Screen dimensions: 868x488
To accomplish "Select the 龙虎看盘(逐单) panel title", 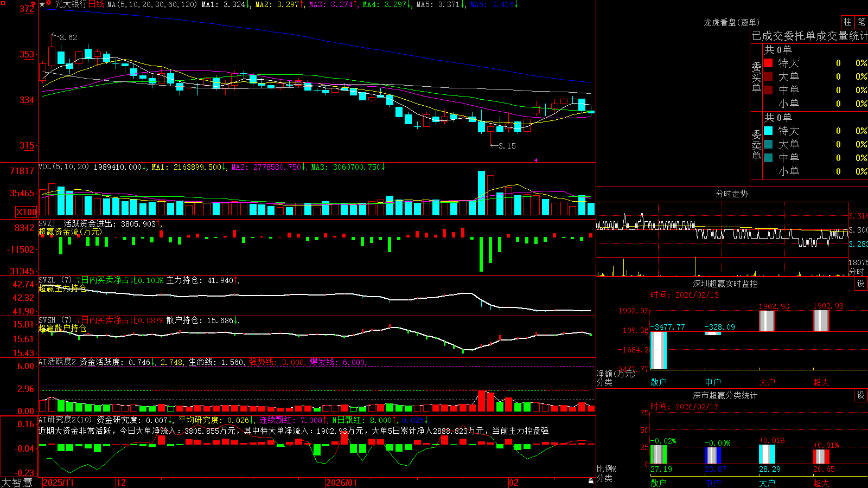I will point(731,22).
